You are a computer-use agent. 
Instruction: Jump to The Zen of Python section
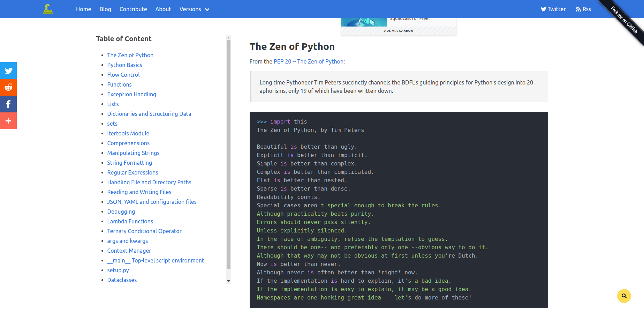[130, 55]
